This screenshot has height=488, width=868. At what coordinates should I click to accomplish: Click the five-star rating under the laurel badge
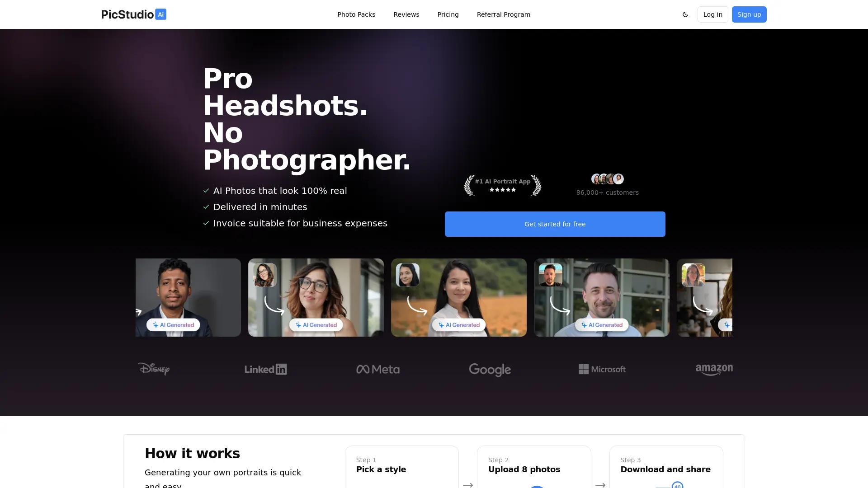tap(502, 190)
